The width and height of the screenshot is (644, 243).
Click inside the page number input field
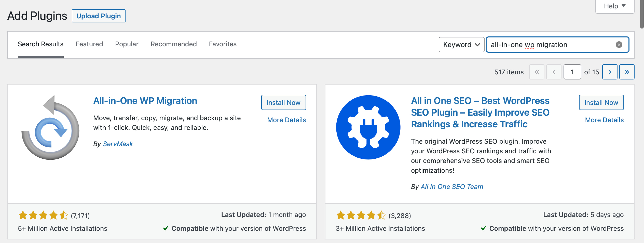(572, 72)
